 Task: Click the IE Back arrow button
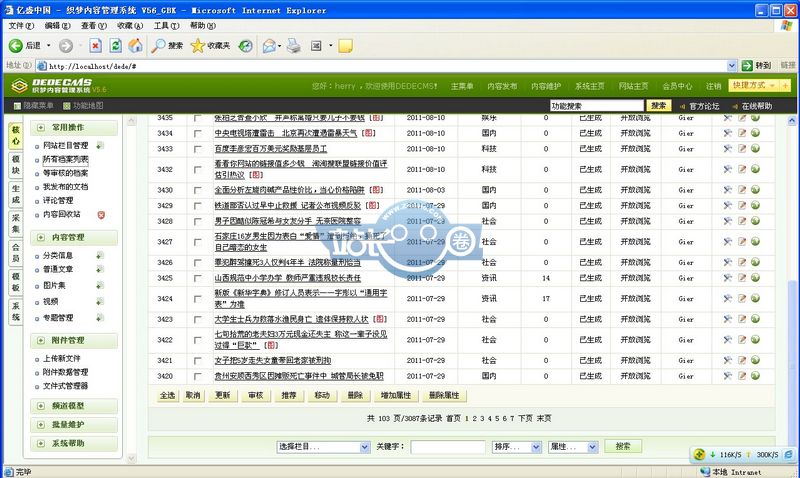tap(16, 46)
